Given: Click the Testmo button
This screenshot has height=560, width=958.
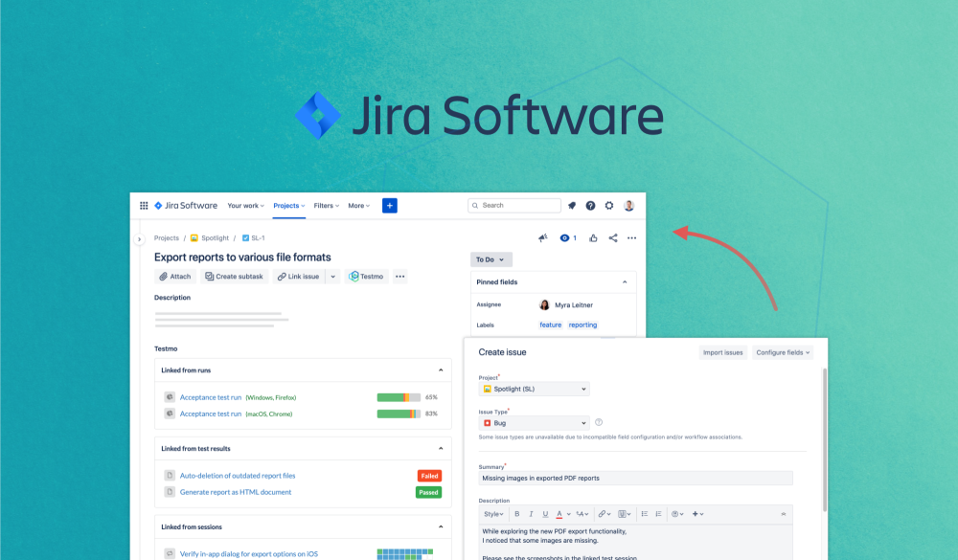Looking at the screenshot, I should point(367,277).
